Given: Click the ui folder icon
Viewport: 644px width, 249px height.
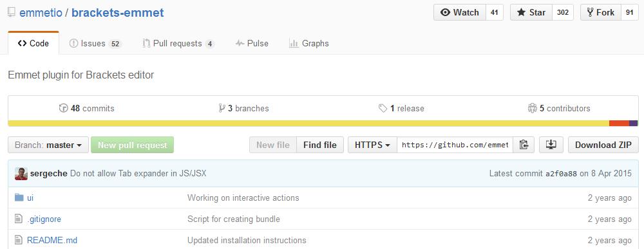Looking at the screenshot, I should pyautogui.click(x=19, y=198).
